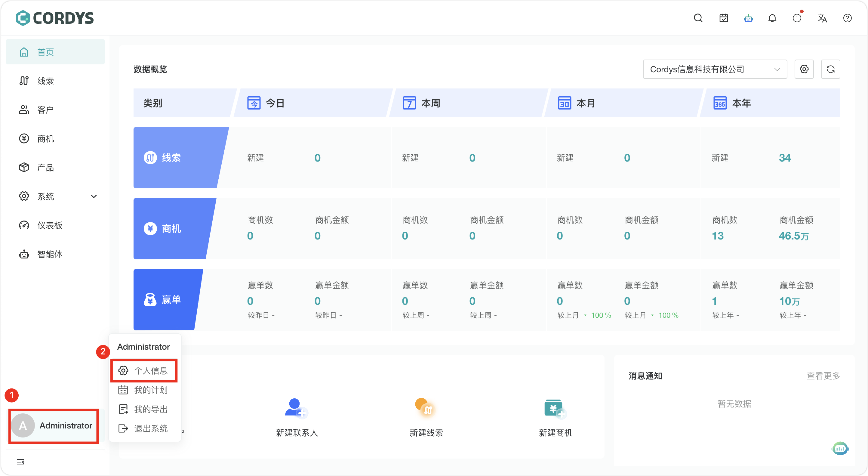Open the language switcher icon
Viewport: 868px width, 476px height.
click(822, 18)
